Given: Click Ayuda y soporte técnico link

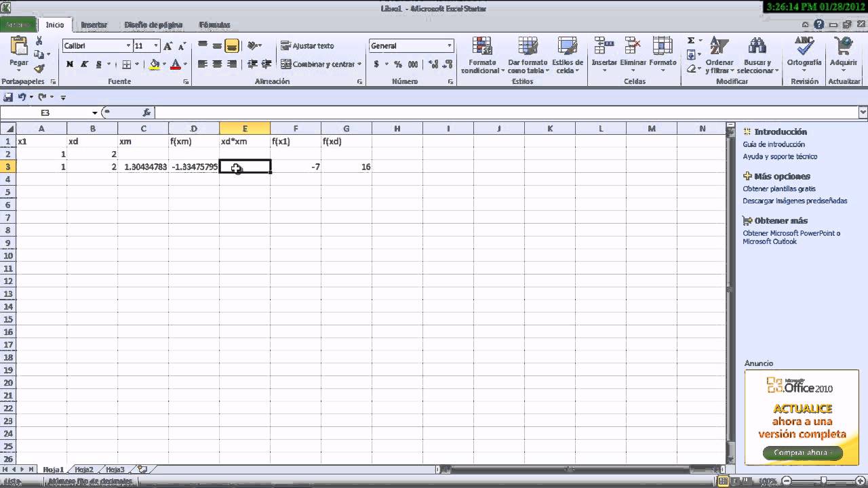Looking at the screenshot, I should click(x=780, y=157).
